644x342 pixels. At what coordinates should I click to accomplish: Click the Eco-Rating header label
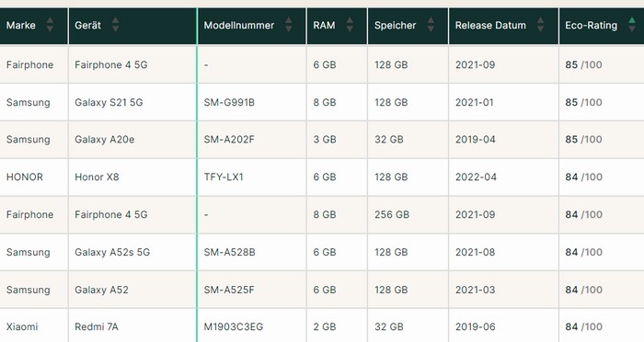click(591, 25)
